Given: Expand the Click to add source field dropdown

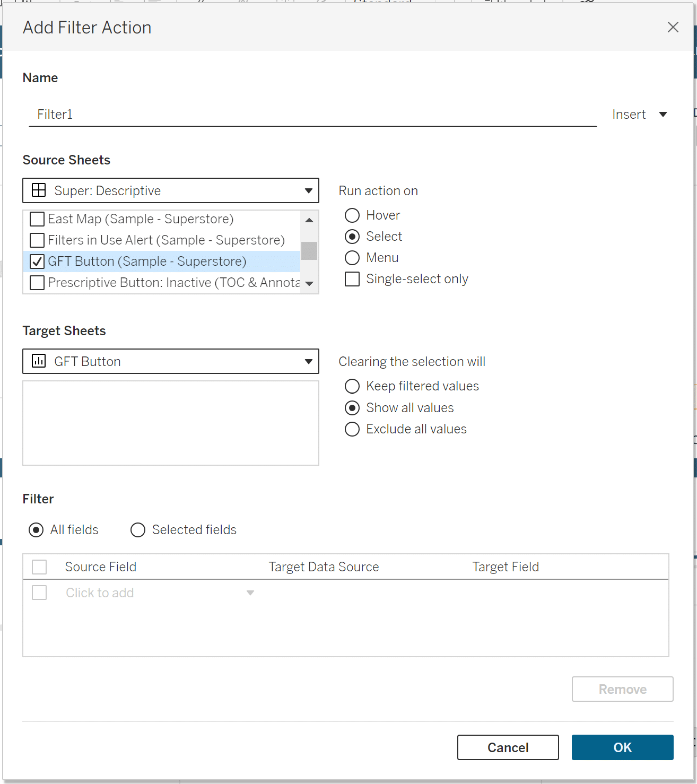Looking at the screenshot, I should pos(250,593).
